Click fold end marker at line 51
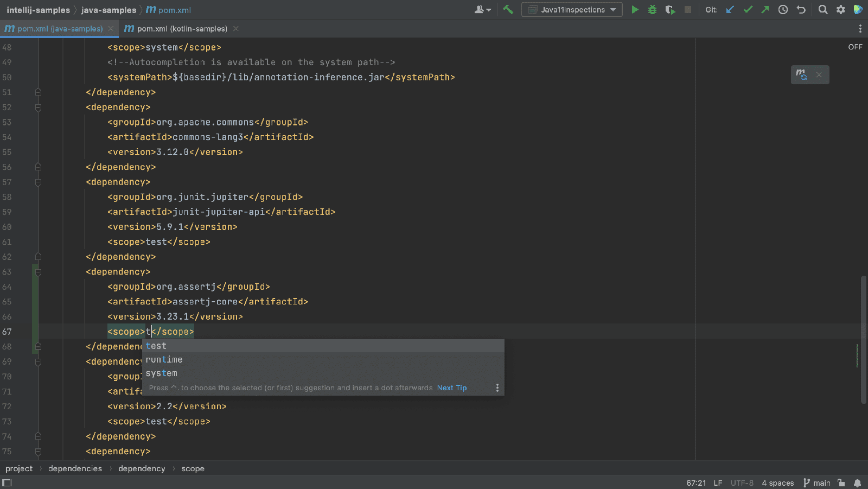The height and width of the screenshot is (489, 868). [38, 92]
